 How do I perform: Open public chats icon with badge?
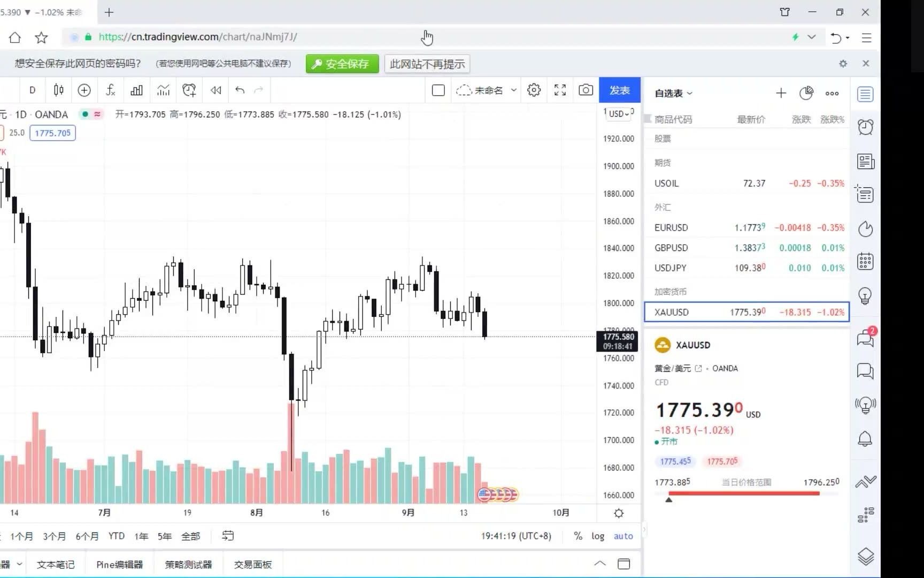866,338
